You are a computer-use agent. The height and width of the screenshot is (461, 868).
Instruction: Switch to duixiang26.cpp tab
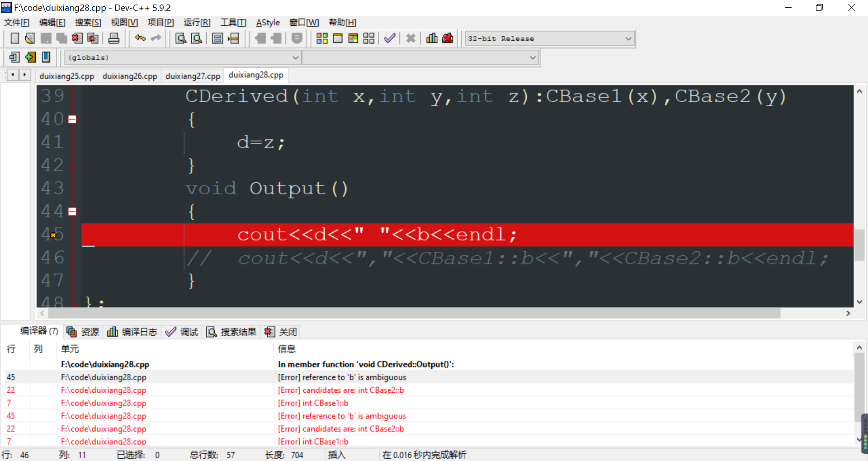coord(130,76)
